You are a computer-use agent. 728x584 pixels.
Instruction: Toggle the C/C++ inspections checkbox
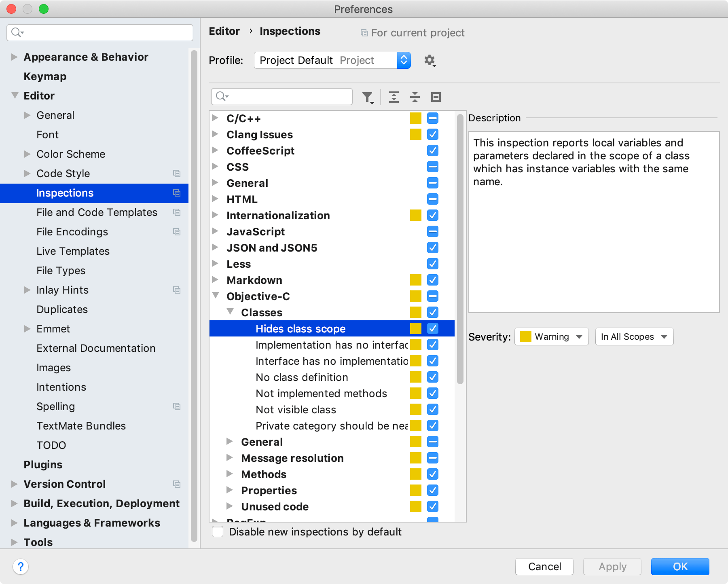(x=433, y=118)
